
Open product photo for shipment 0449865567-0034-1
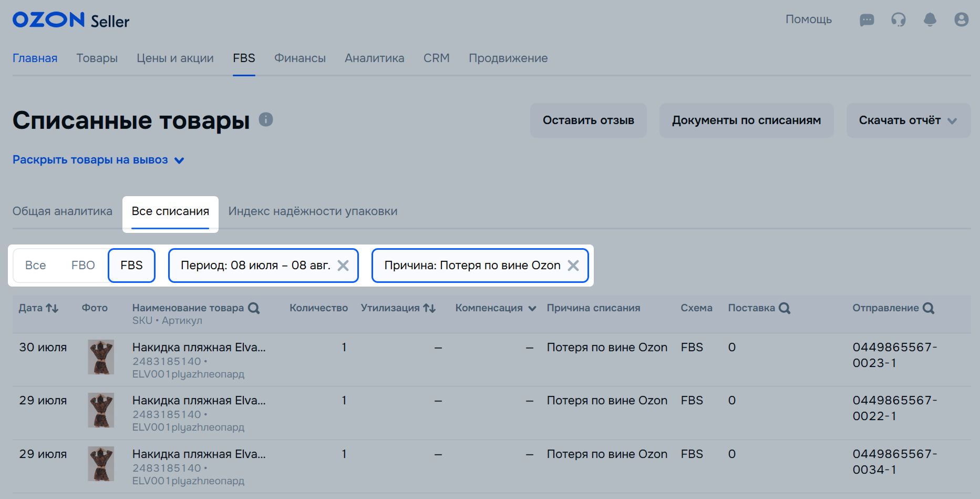point(101,464)
